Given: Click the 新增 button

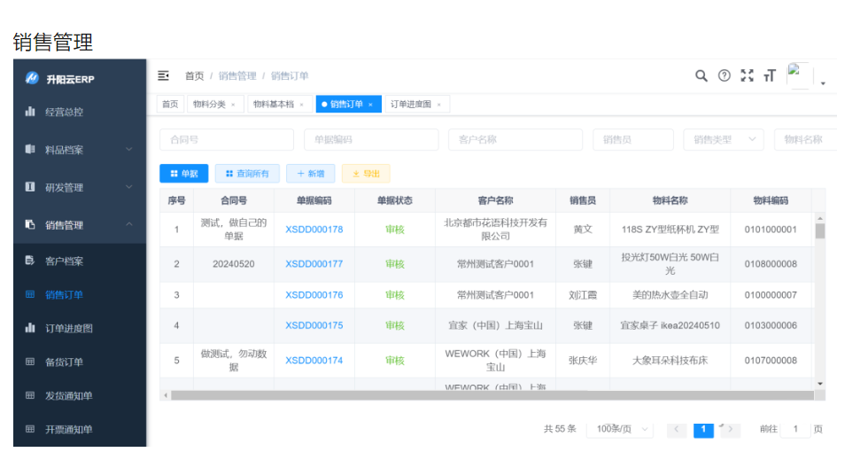Looking at the screenshot, I should click(311, 174).
